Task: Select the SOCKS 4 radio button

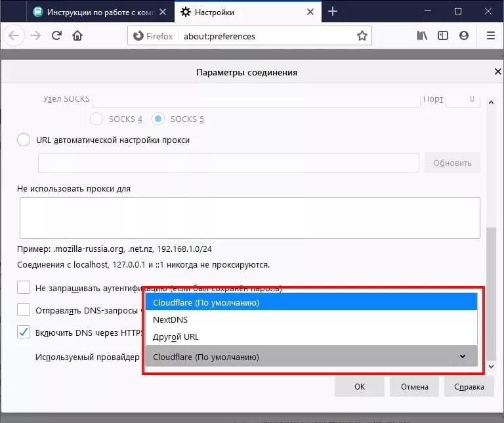Action: 96,119
